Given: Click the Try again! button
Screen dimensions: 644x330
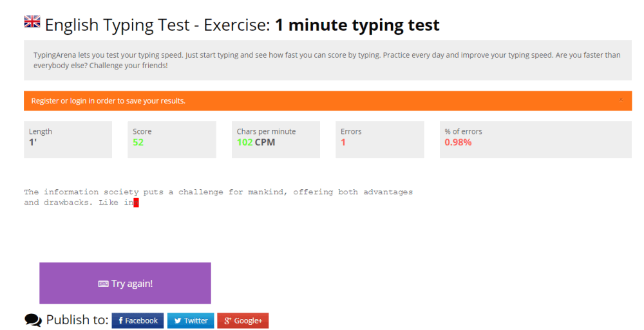Looking at the screenshot, I should coord(126,283).
